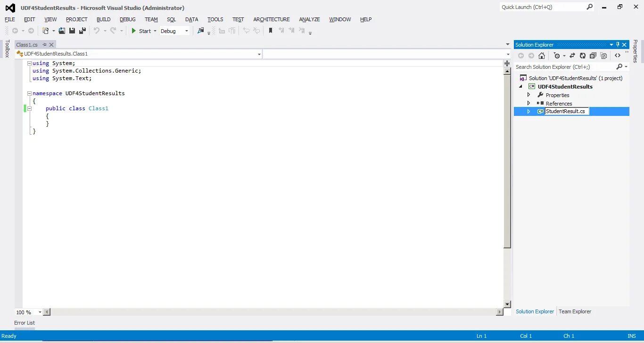Close the Class1.cs tab
Image resolution: width=644 pixels, height=343 pixels.
click(51, 44)
